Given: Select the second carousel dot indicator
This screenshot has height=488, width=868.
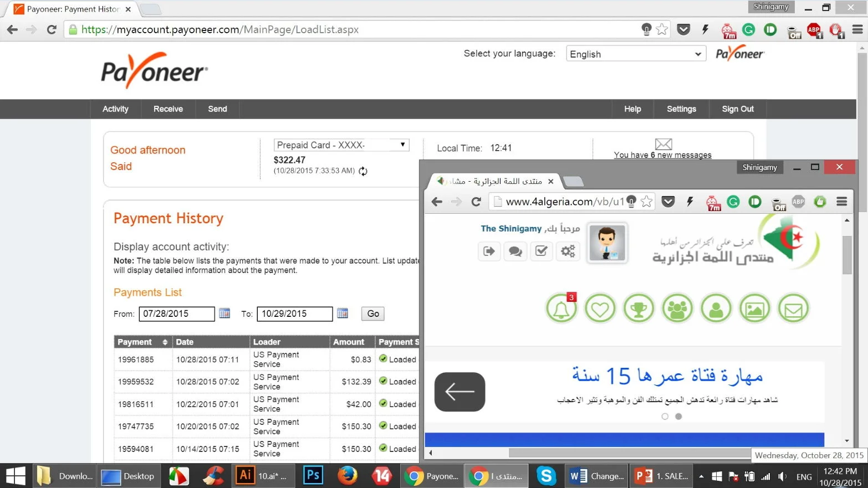Looking at the screenshot, I should click(x=678, y=417).
